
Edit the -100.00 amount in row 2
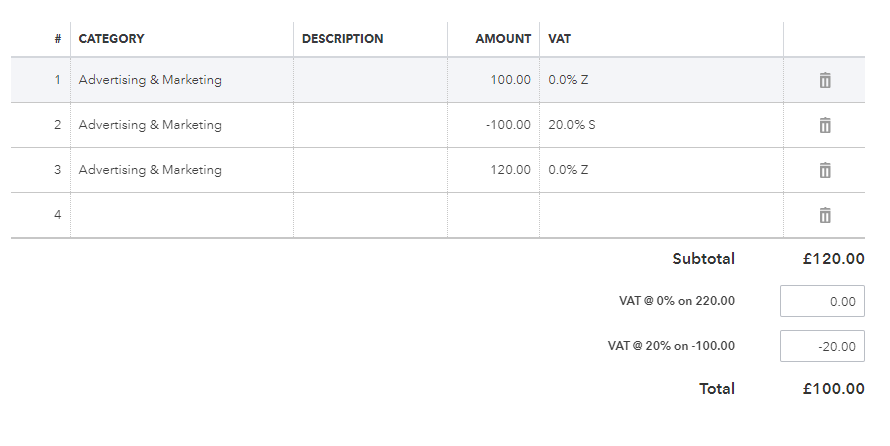493,125
